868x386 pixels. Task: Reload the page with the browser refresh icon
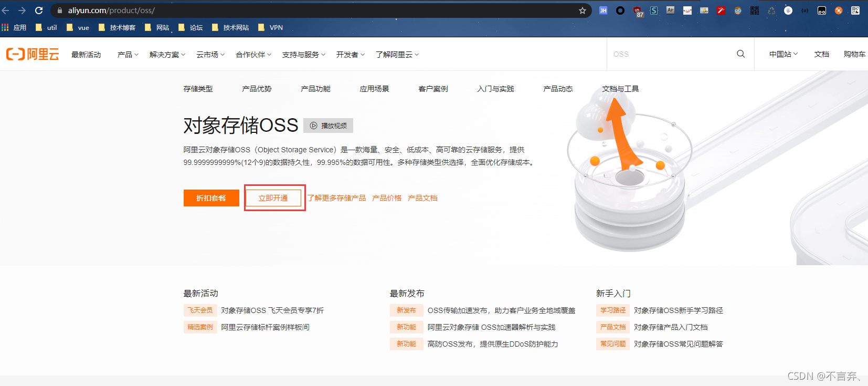(39, 11)
